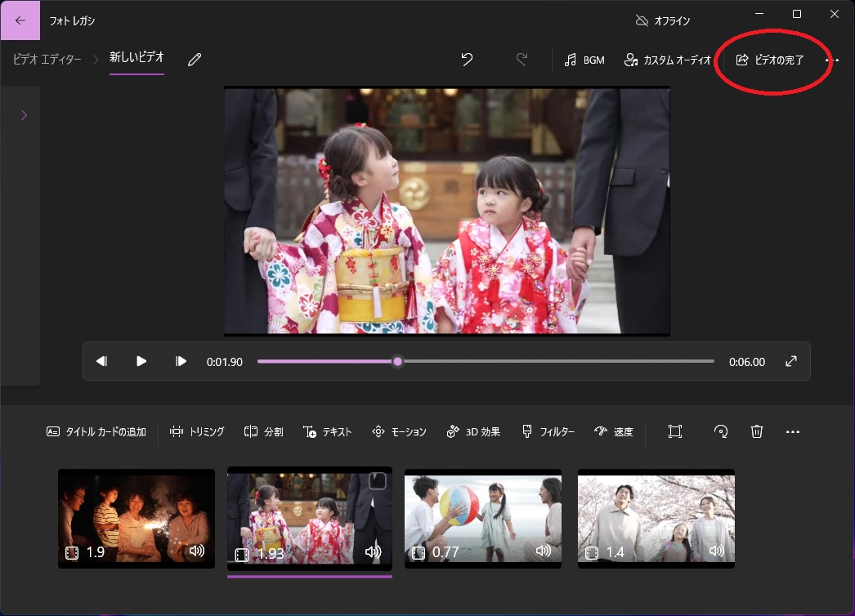Viewport: 855px width, 616px height.
Task: Delete selected clip with trash icon
Action: point(757,431)
